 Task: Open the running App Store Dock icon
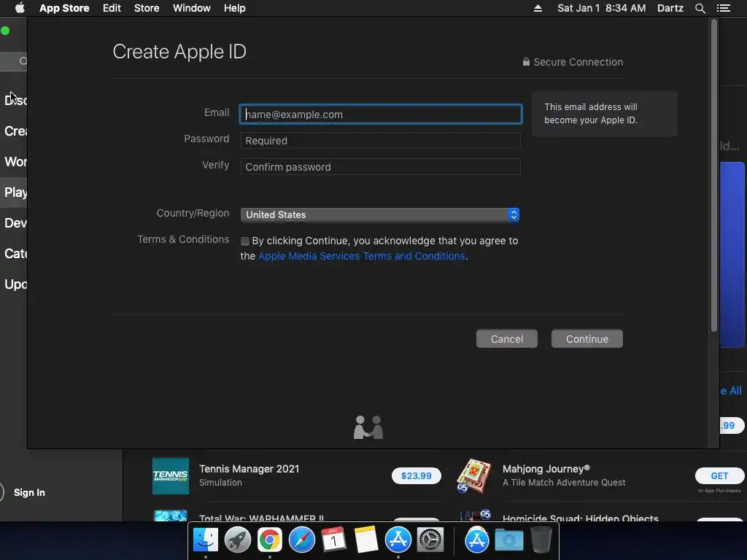click(x=398, y=540)
